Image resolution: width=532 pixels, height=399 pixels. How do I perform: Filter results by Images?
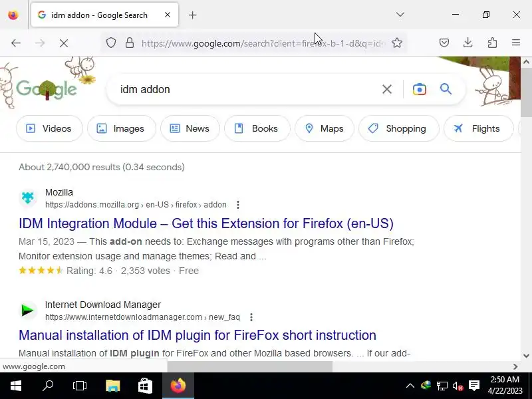[x=122, y=128]
